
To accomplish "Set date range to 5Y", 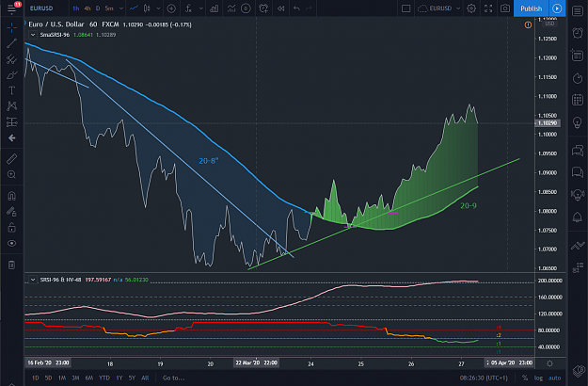I will [132, 378].
